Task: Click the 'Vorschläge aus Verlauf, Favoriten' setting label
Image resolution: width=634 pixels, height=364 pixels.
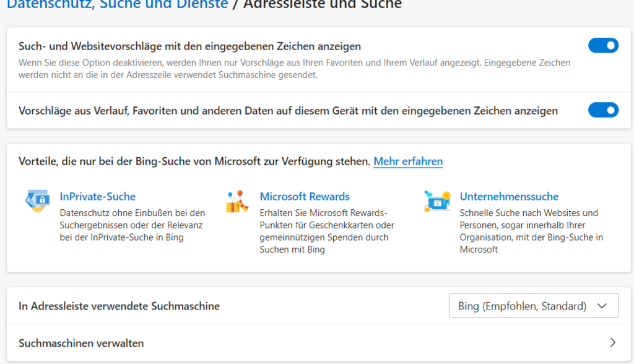Action: pyautogui.click(x=288, y=111)
